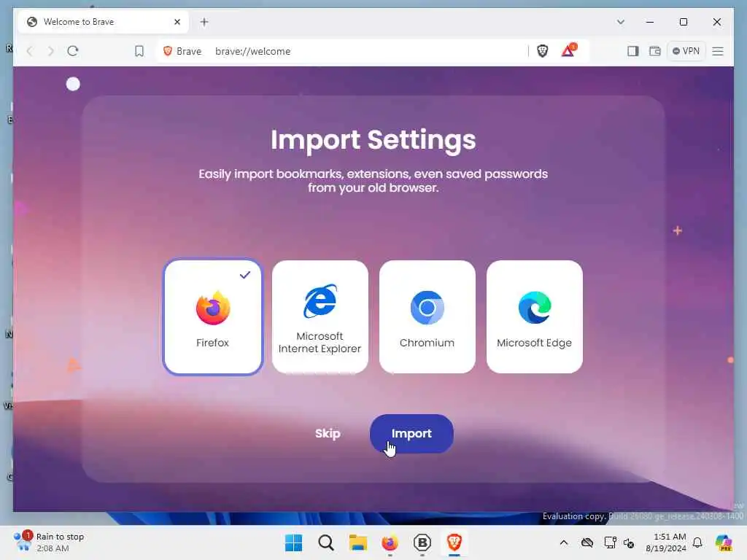Image resolution: width=747 pixels, height=560 pixels.
Task: Click the Import button
Action: click(411, 433)
